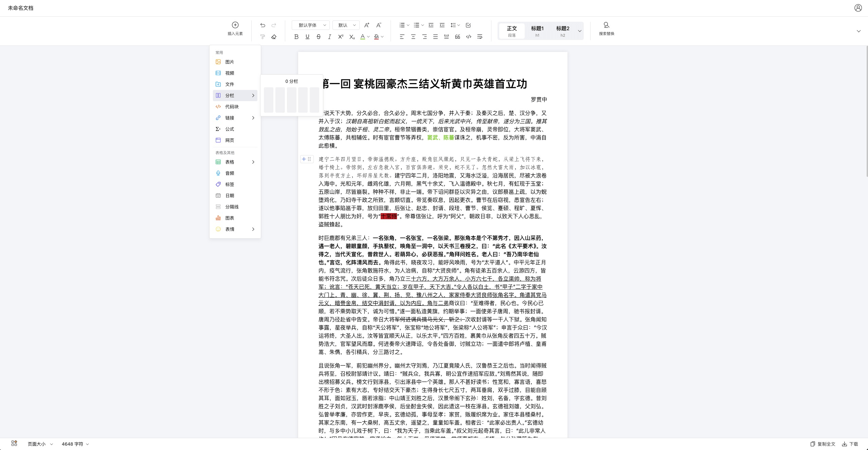Image resolution: width=868 pixels, height=450 pixels.
Task: Click the ordered list icon
Action: click(402, 25)
